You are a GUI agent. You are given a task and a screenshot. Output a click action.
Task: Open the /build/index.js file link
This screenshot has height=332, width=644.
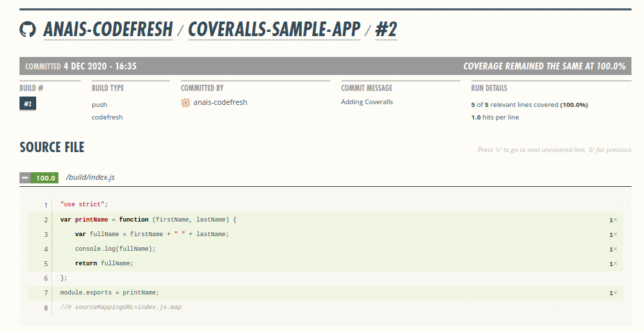(x=90, y=178)
